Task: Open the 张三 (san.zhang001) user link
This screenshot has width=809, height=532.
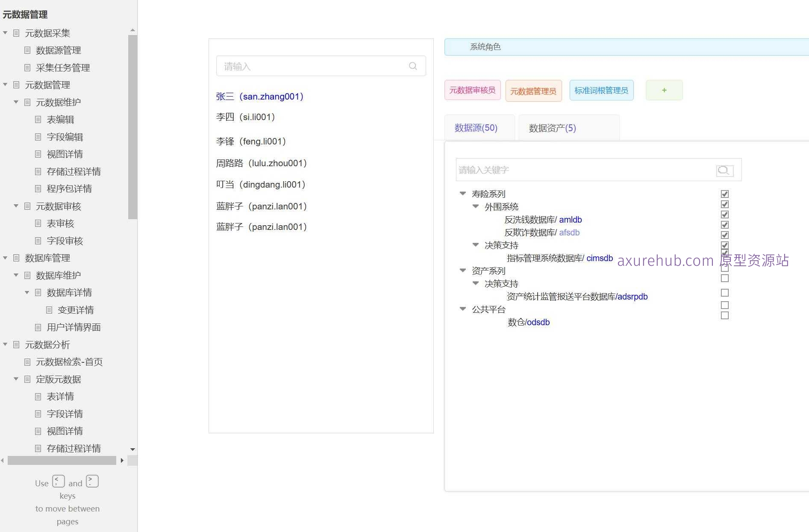Action: pyautogui.click(x=260, y=97)
